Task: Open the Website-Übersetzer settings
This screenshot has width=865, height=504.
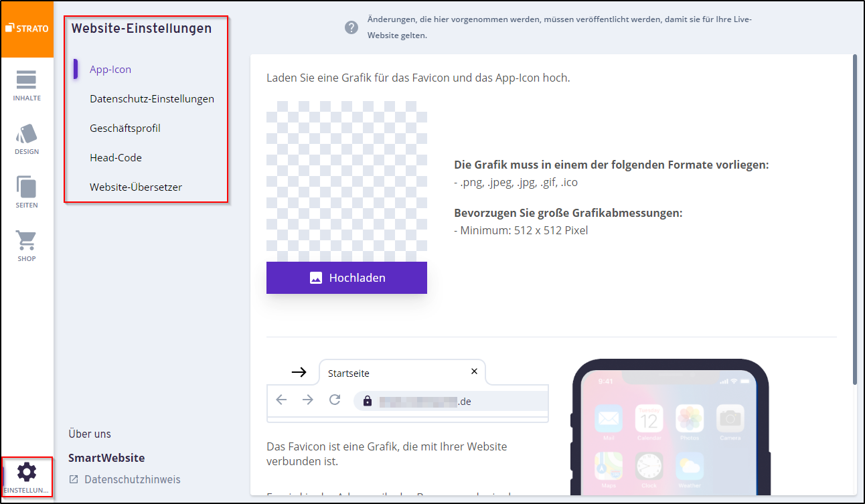Action: [x=136, y=187]
